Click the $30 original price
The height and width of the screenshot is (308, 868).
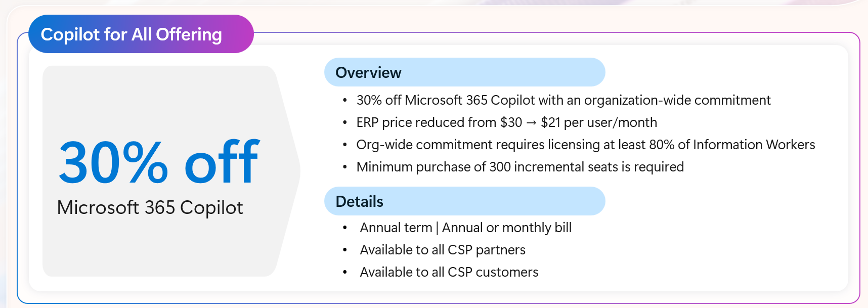(x=511, y=122)
